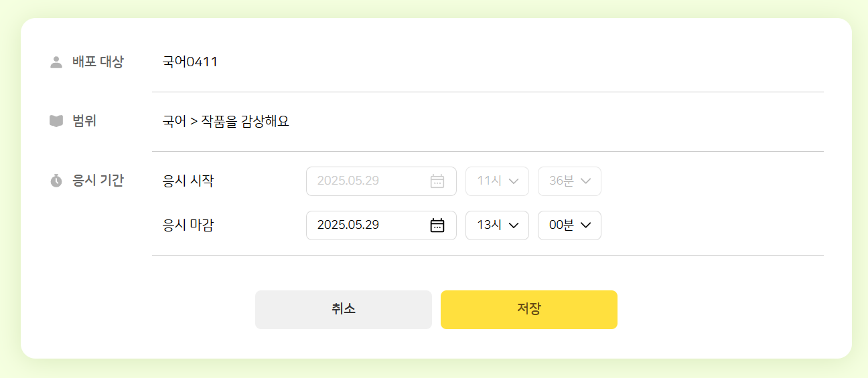Expand the 36분 start minute dropdown

coord(569,181)
